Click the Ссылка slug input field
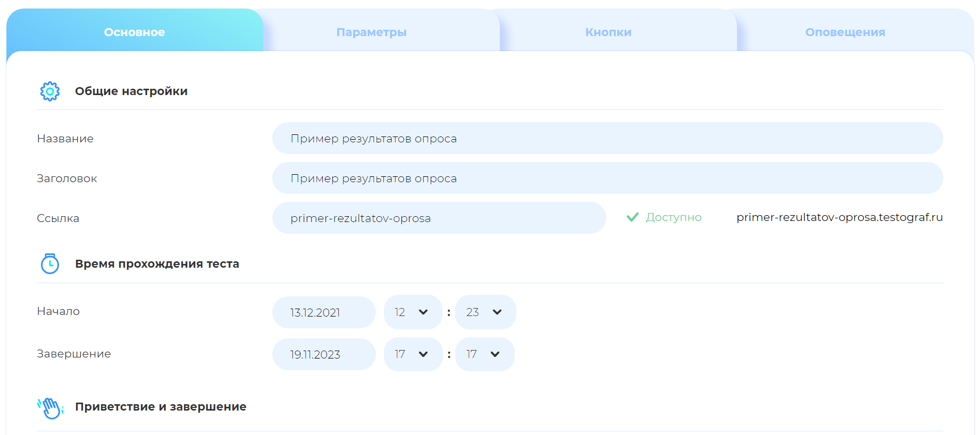Image resolution: width=980 pixels, height=435 pixels. 439,218
